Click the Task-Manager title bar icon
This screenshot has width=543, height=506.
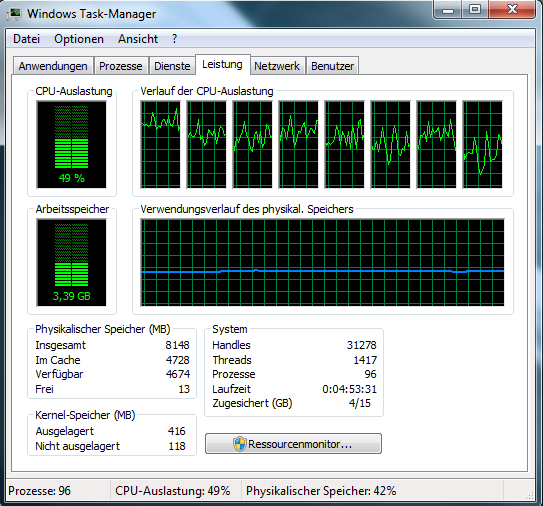pyautogui.click(x=14, y=14)
